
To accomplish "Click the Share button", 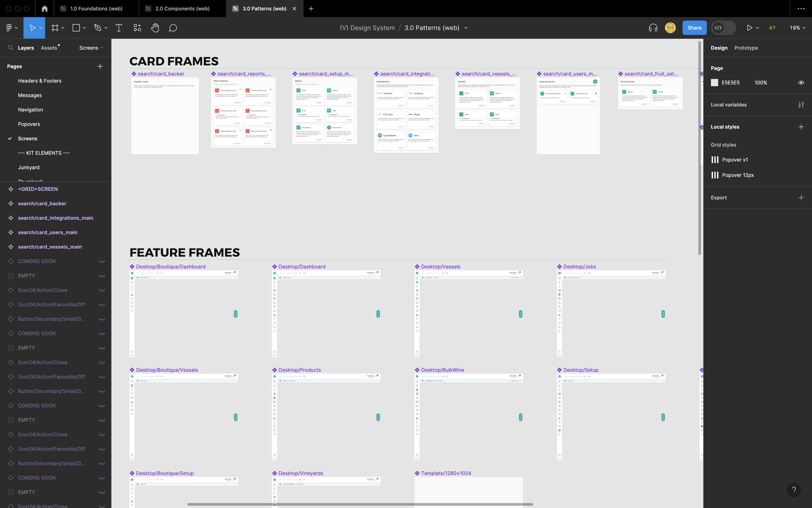I will point(694,28).
